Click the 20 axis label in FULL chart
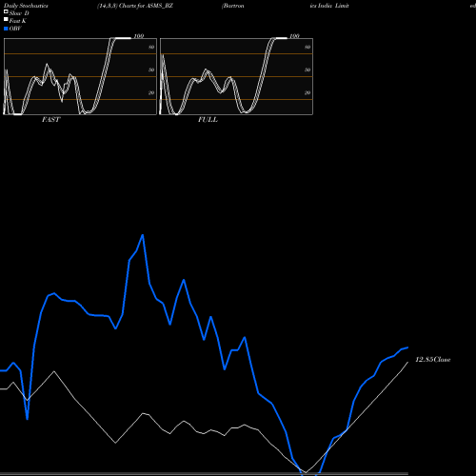Viewport: 476px width, 476px height. (x=307, y=92)
